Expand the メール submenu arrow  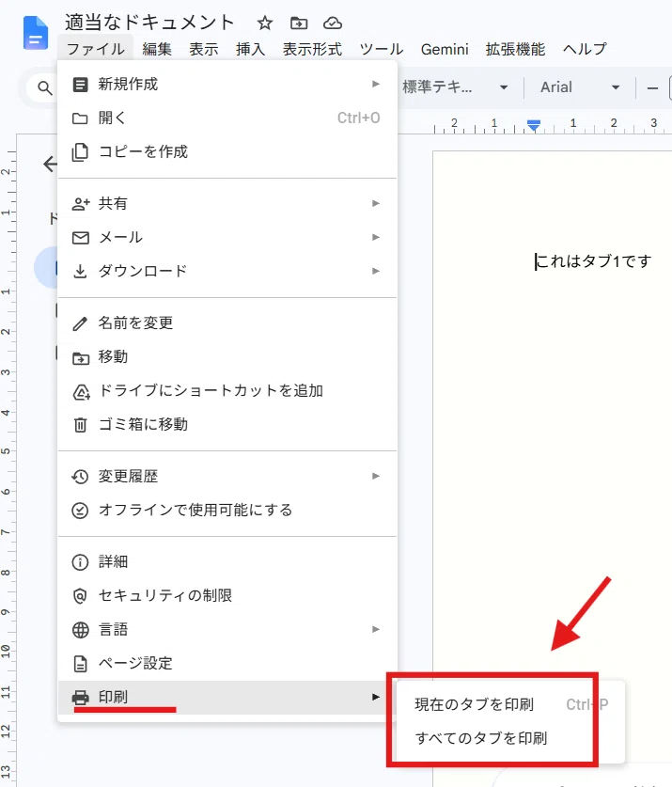pos(375,237)
